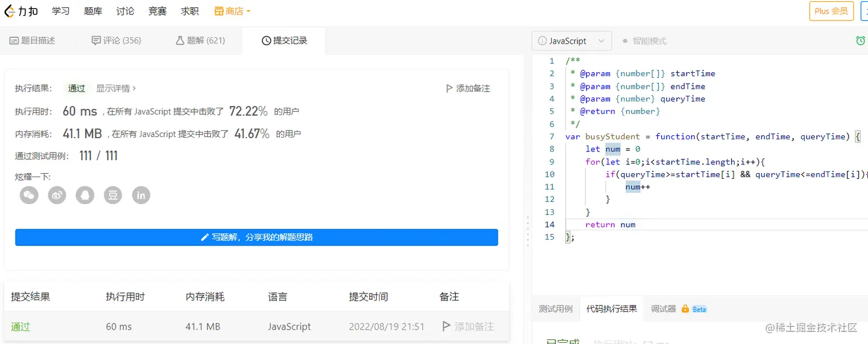The width and height of the screenshot is (868, 344).
Task: Click JavaScript in the submission row
Action: 289,326
